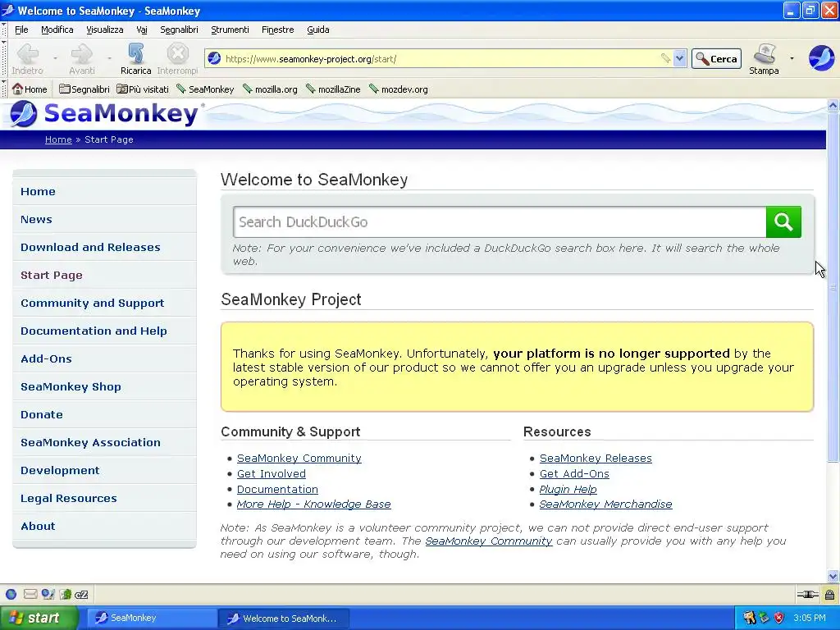Click the green DuckDuckGo search button
Image resolution: width=840 pixels, height=630 pixels.
pos(783,221)
